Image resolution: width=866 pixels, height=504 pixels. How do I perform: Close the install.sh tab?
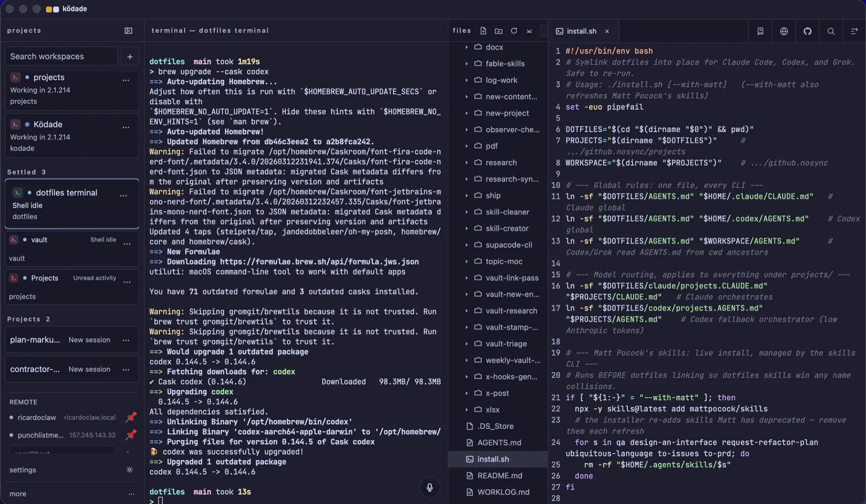click(x=607, y=31)
